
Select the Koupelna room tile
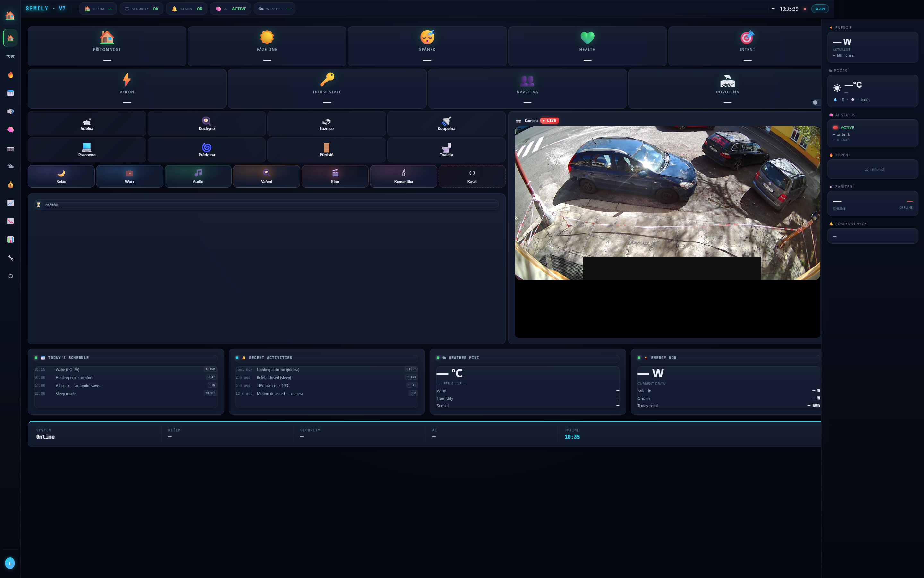click(x=446, y=124)
